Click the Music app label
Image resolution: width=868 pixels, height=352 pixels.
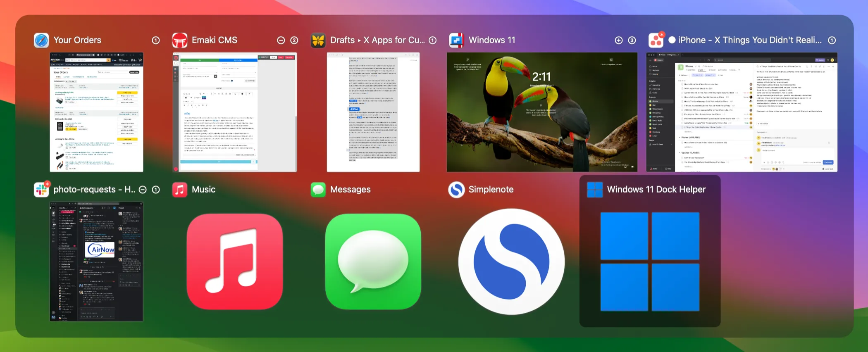coord(204,190)
